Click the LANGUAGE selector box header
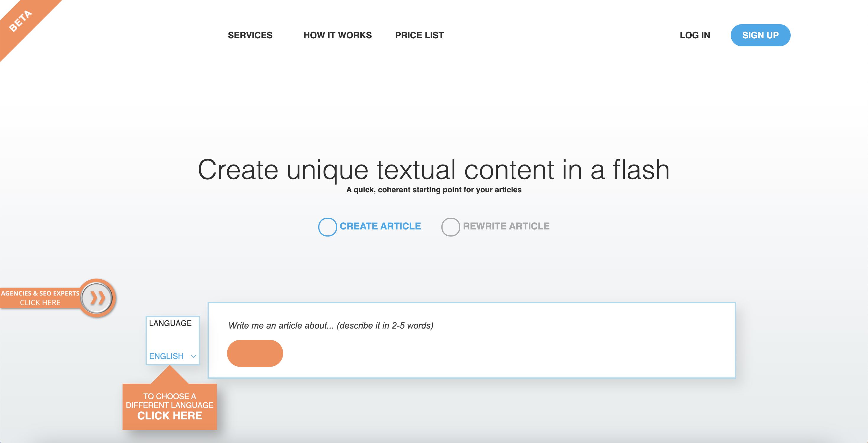Screen dimensions: 868x443 pos(170,323)
